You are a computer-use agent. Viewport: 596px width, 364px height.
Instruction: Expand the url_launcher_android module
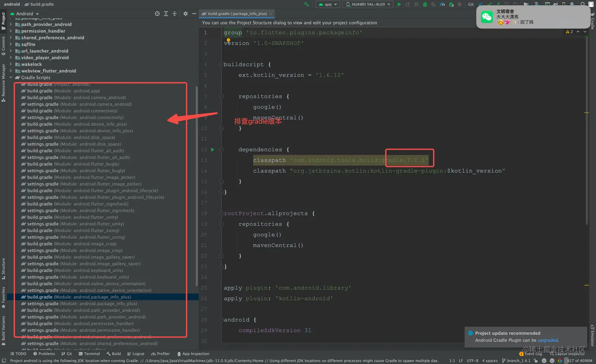point(11,51)
